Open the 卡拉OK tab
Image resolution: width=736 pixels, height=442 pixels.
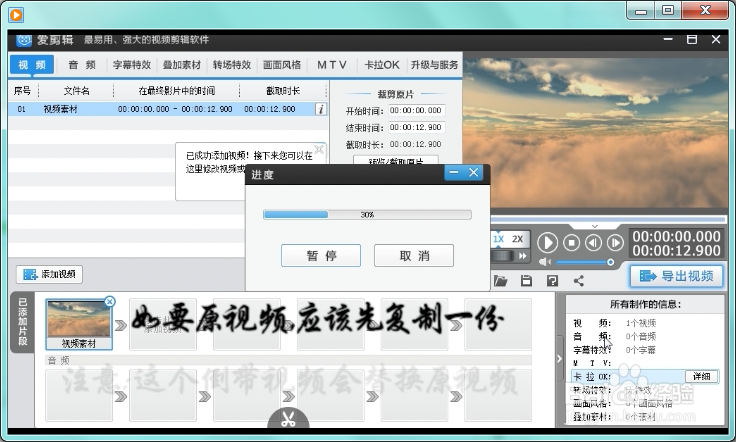click(382, 65)
